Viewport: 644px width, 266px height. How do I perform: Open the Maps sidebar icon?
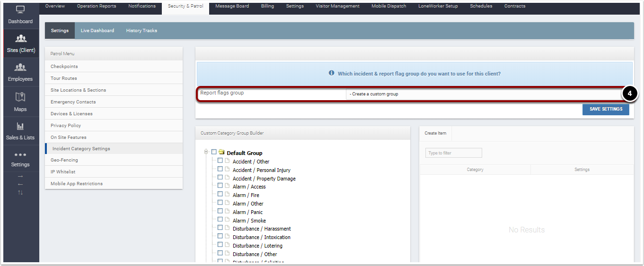(x=20, y=97)
